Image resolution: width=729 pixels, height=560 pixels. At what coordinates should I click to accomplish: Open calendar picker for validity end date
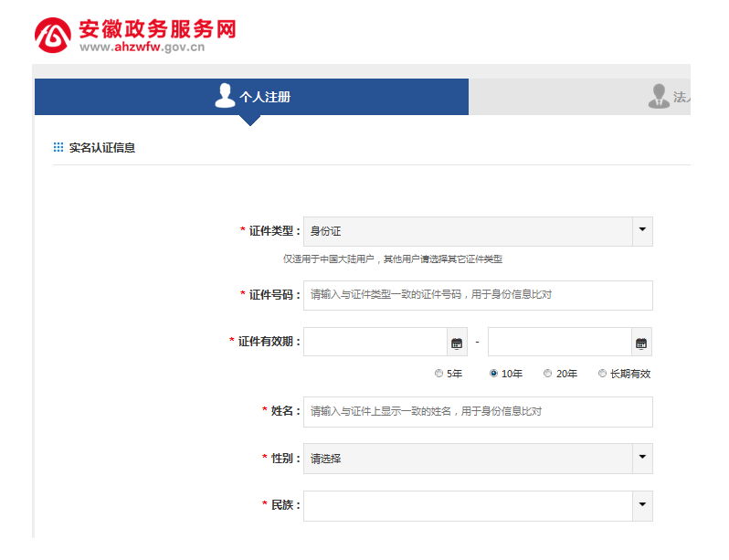641,343
